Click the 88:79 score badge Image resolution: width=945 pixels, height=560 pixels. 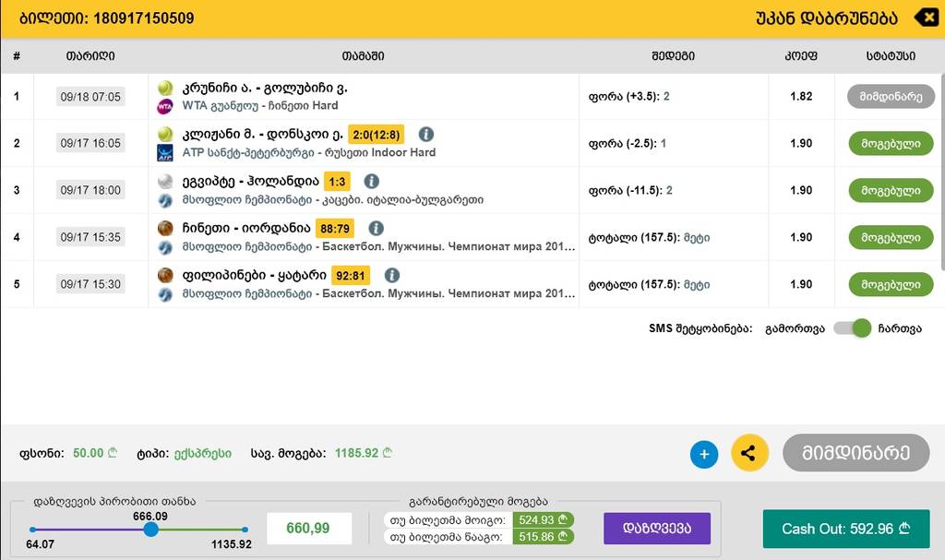[335, 229]
